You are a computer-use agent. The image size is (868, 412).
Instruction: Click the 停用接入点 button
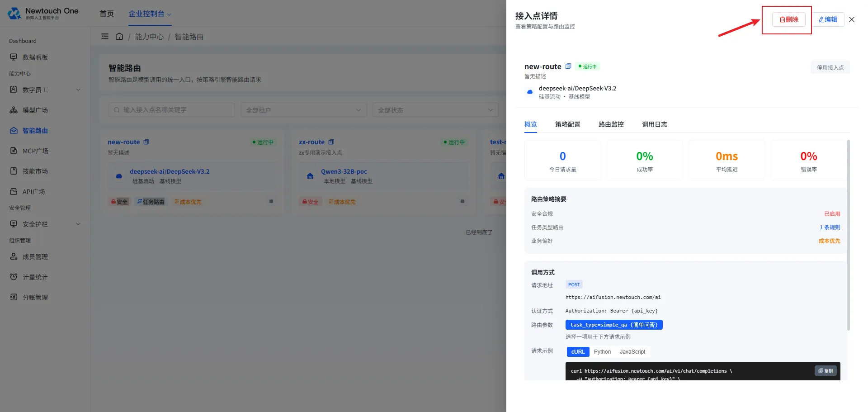click(x=830, y=67)
